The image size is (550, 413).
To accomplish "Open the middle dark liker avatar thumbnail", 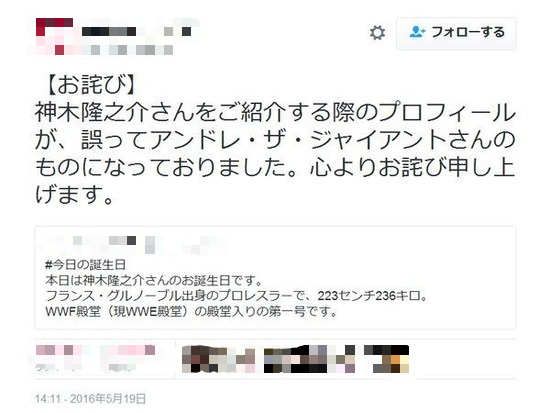I will point(310,359).
